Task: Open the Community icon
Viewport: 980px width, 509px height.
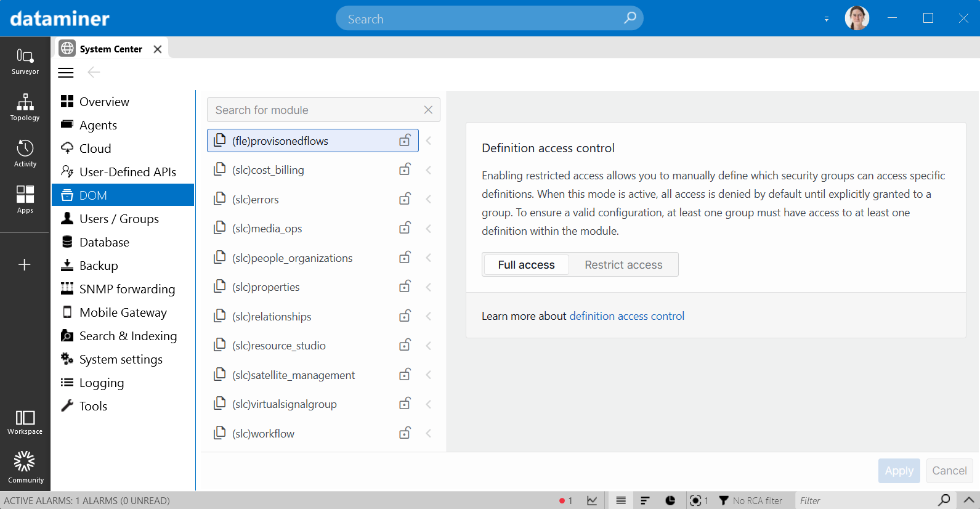Action: [x=25, y=467]
